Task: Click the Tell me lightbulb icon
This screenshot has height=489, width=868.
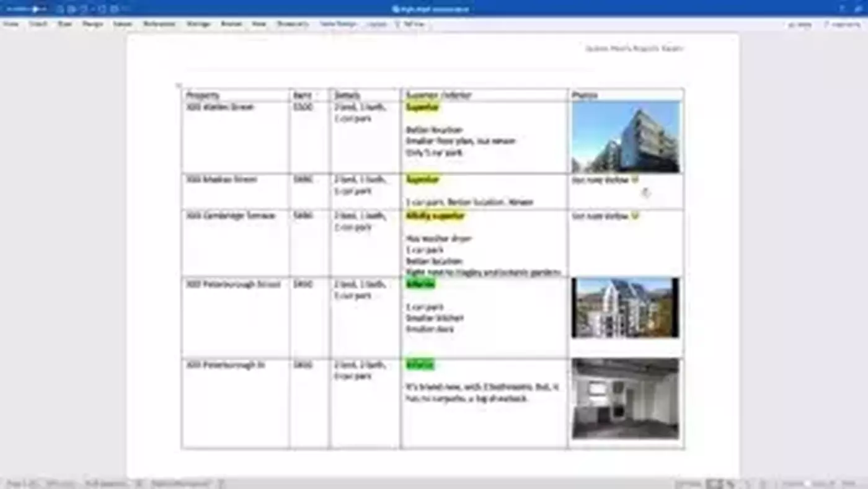Action: 397,24
